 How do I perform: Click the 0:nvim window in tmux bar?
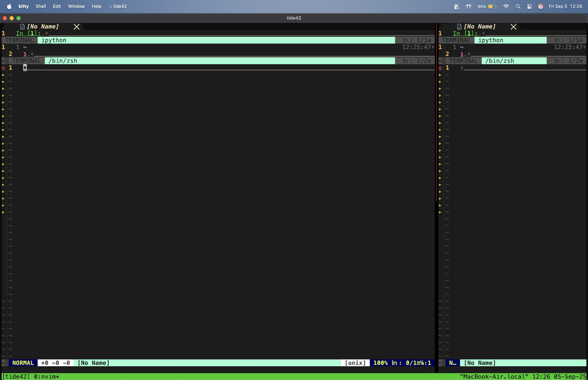pyautogui.click(x=46, y=377)
